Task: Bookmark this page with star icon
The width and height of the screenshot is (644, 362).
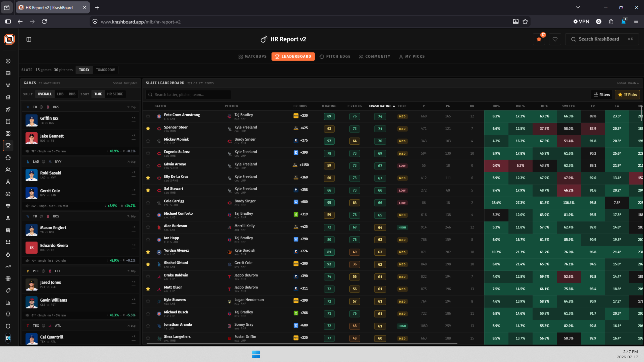Action: pos(525,22)
